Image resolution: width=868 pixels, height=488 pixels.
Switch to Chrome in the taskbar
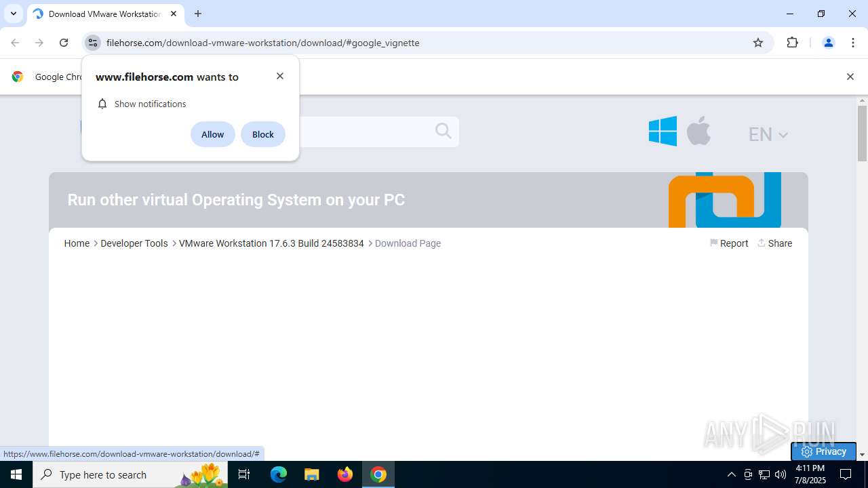click(x=378, y=474)
